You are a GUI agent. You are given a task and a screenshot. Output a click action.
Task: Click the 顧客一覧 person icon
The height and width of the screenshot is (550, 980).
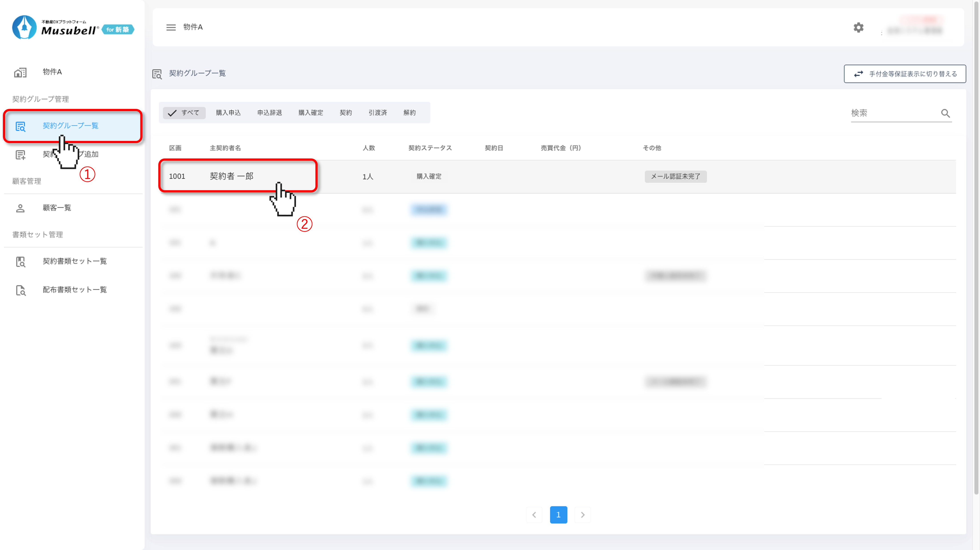click(20, 208)
